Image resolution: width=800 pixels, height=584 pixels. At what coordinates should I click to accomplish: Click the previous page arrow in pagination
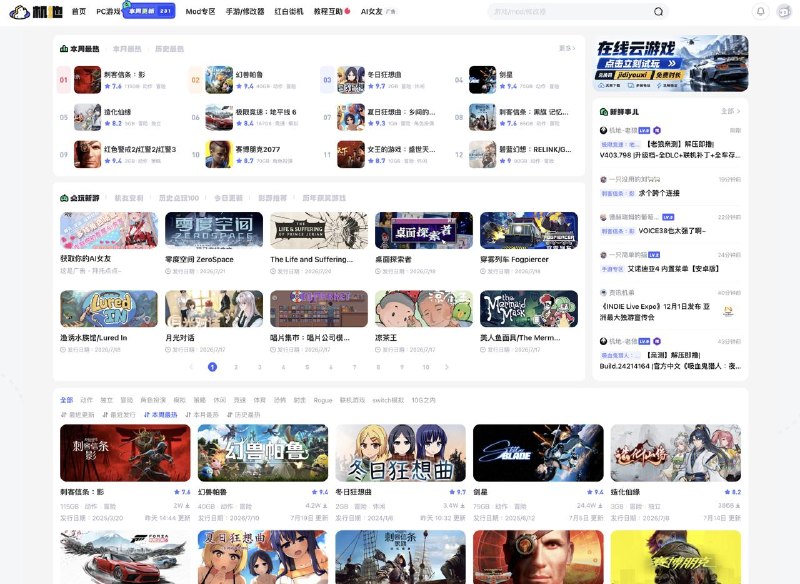pos(191,367)
